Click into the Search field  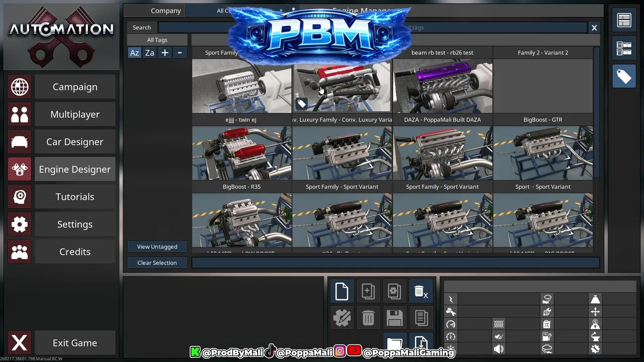(372, 28)
